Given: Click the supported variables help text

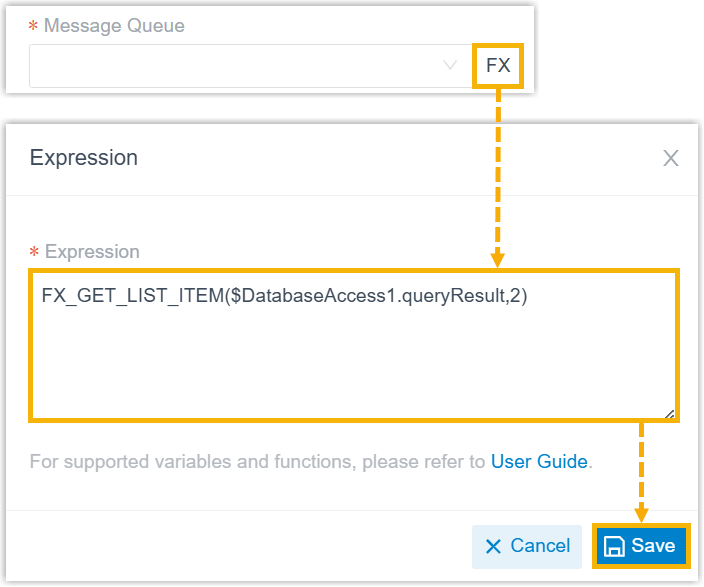Looking at the screenshot, I should (257, 461).
